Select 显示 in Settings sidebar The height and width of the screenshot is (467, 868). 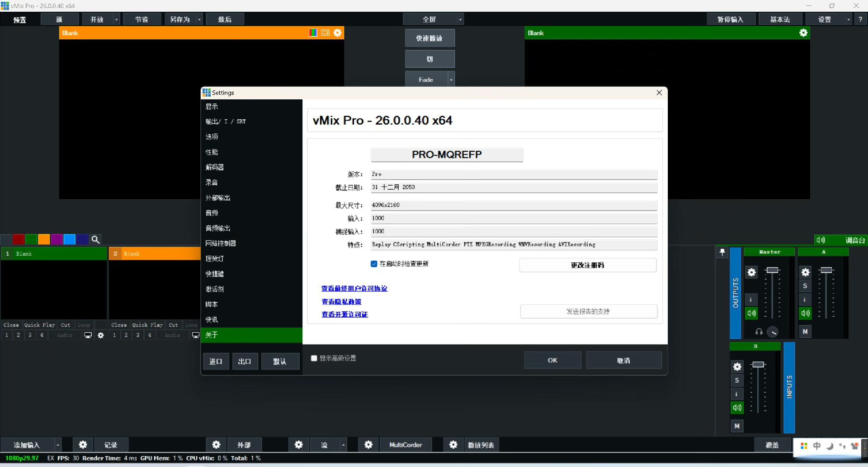(x=251, y=107)
